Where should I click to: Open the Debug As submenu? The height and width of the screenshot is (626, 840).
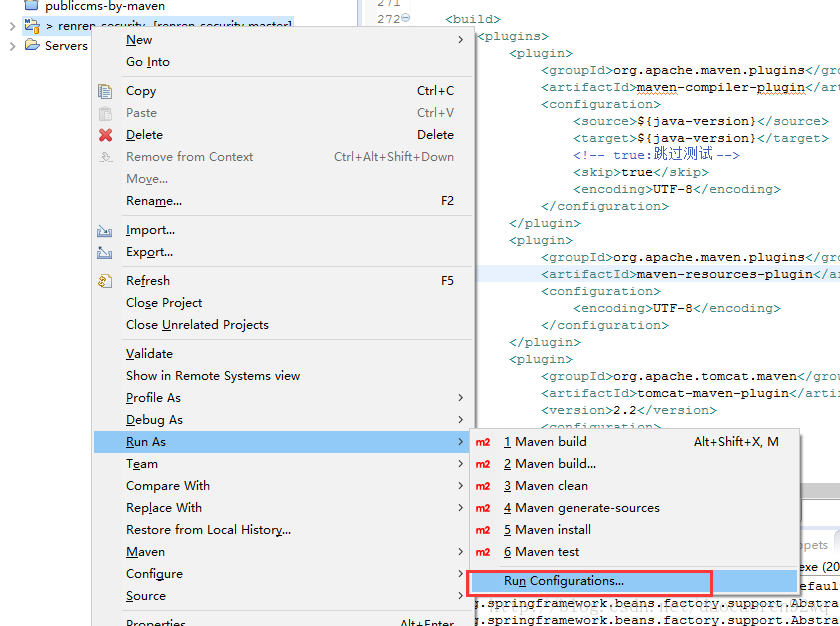[x=283, y=420]
